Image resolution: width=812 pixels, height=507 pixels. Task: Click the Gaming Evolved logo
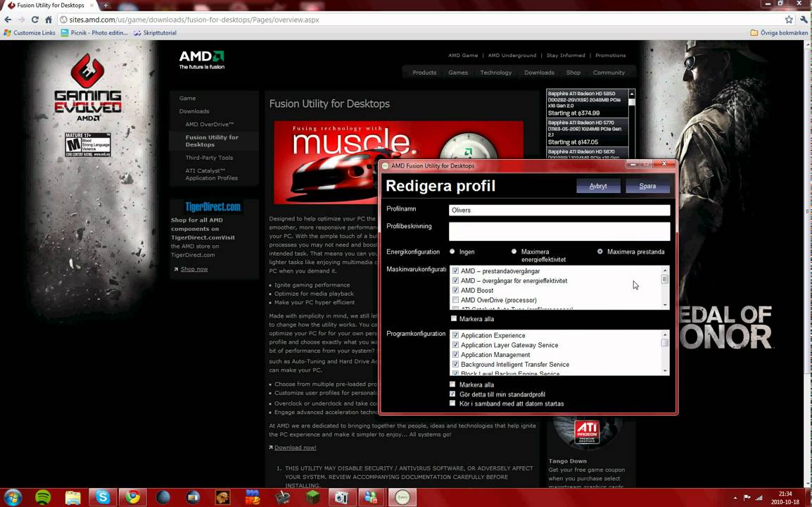tap(87, 87)
